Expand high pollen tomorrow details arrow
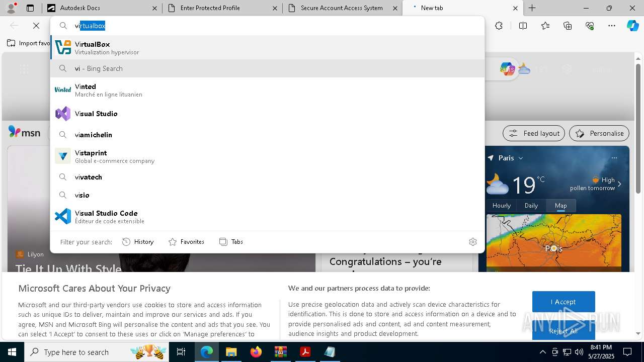Screen dimensions: 644x362 [619, 184]
